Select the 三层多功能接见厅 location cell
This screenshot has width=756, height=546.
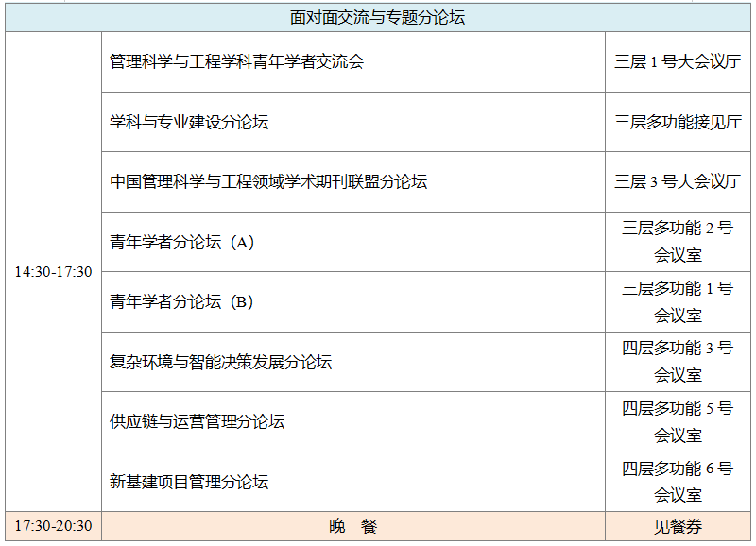tap(678, 123)
